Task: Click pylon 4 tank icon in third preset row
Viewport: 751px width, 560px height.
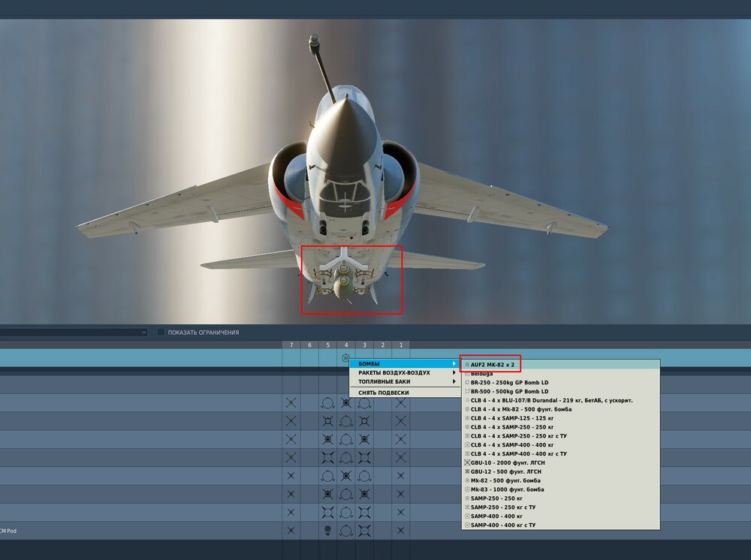Action: pyautogui.click(x=345, y=439)
